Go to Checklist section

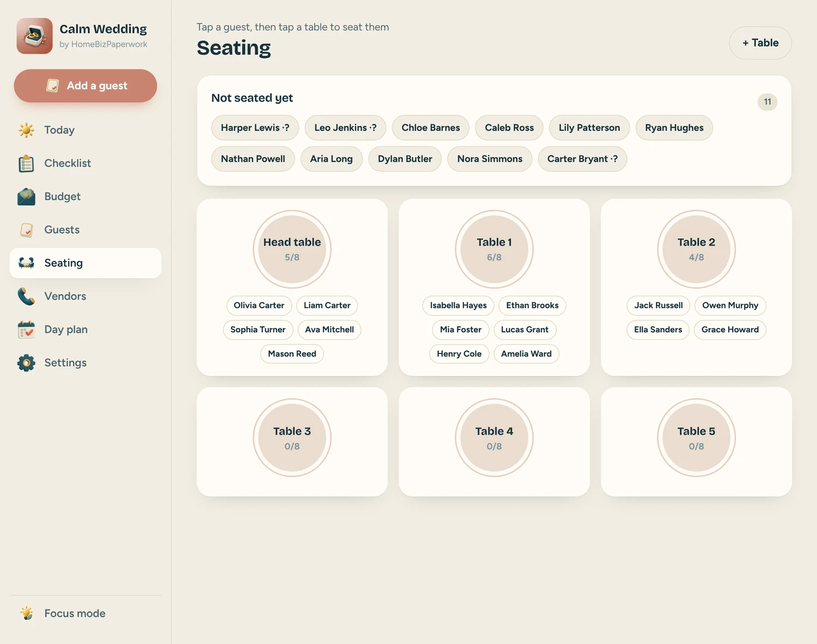tap(86, 163)
